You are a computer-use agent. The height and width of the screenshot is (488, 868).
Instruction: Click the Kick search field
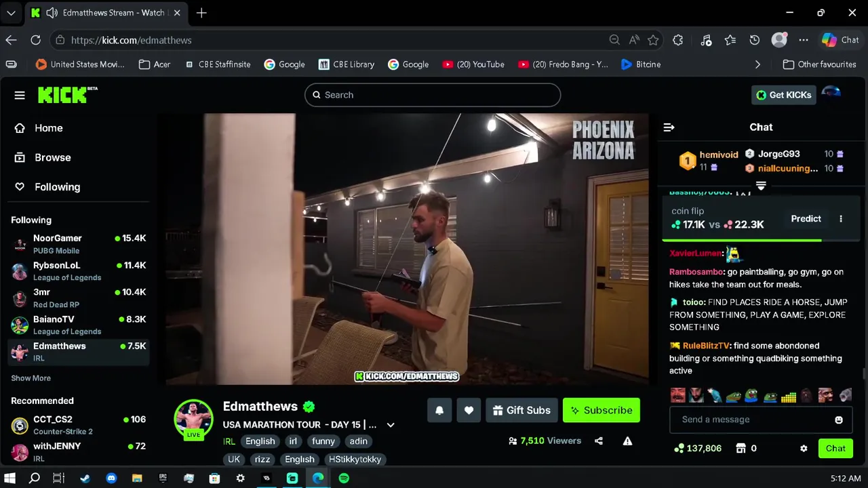433,95
